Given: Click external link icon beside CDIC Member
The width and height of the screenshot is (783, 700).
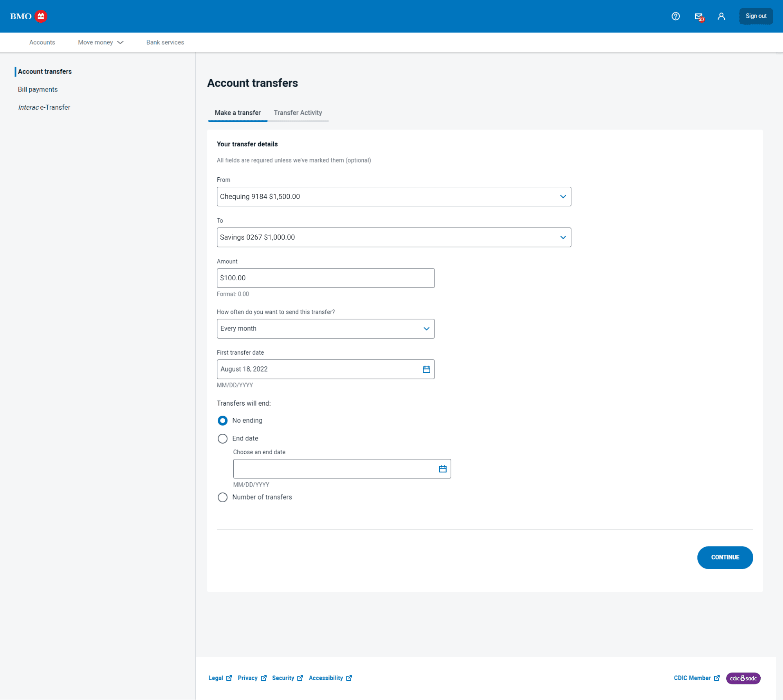Looking at the screenshot, I should tap(716, 678).
